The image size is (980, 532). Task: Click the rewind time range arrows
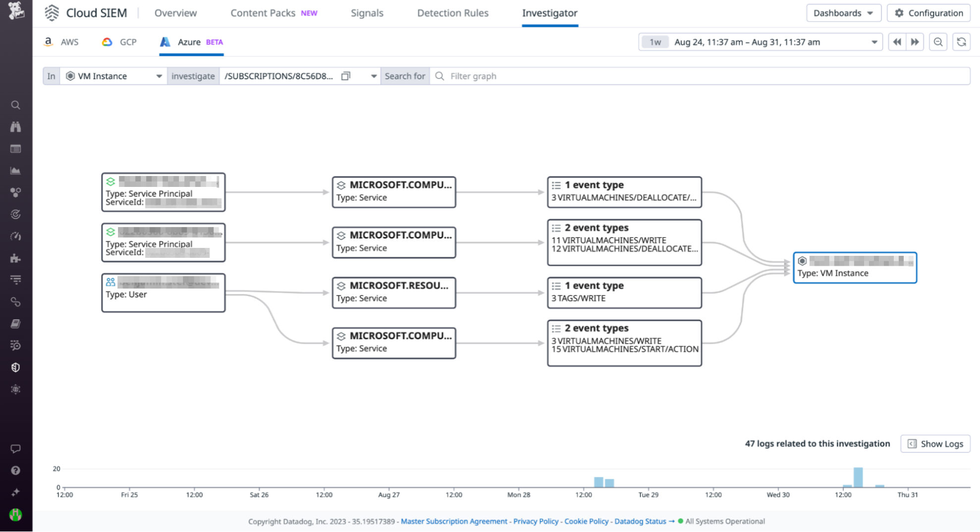[897, 42]
